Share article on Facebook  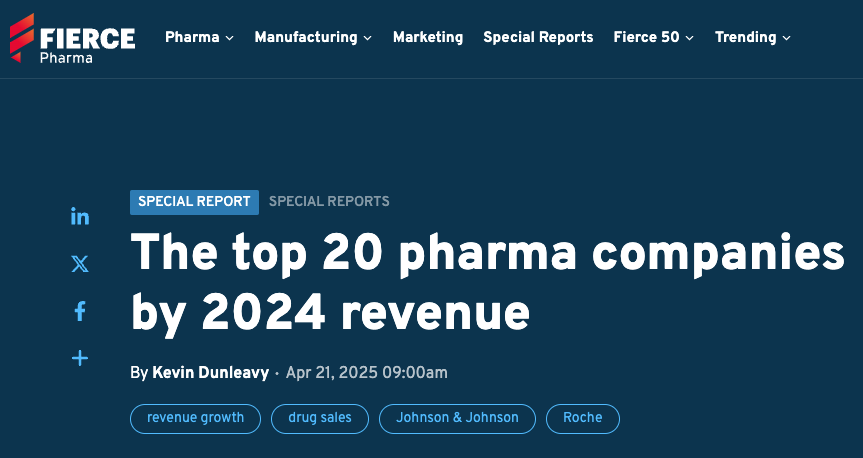pyautogui.click(x=80, y=311)
